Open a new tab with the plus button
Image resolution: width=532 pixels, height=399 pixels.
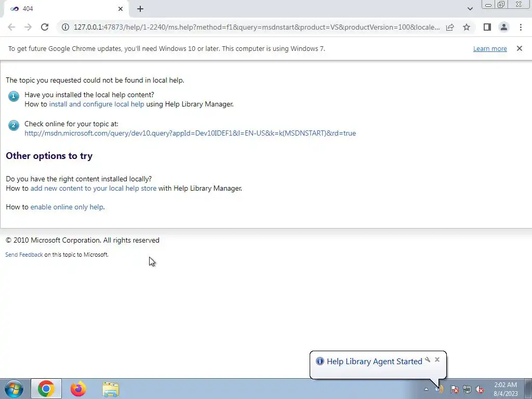tap(140, 9)
